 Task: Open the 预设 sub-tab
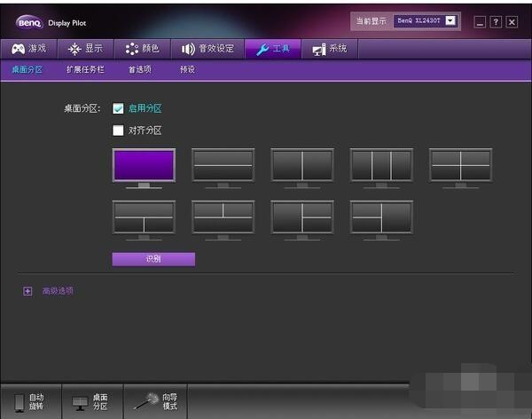click(x=187, y=69)
